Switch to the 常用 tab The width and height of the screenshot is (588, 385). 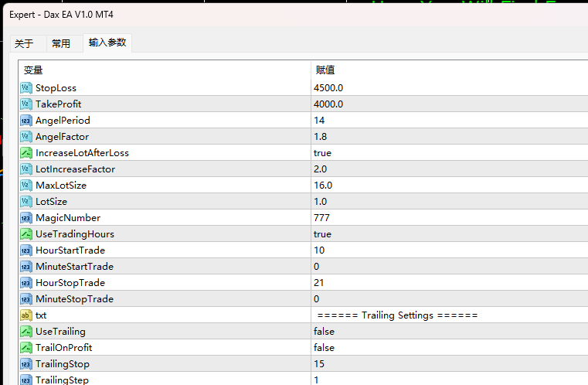61,43
